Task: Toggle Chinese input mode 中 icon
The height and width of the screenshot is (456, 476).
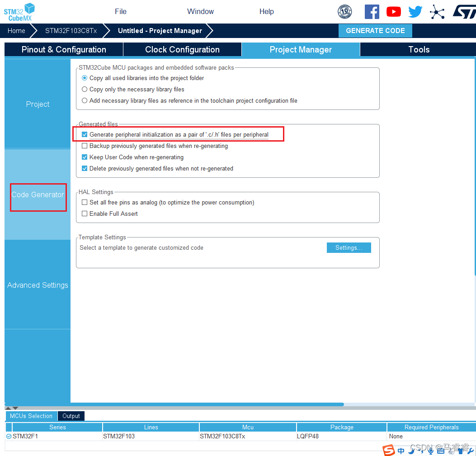Action: [x=401, y=451]
